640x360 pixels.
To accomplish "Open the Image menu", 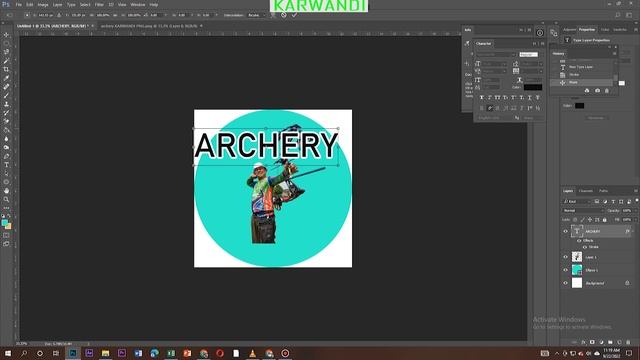I will coord(43,4).
